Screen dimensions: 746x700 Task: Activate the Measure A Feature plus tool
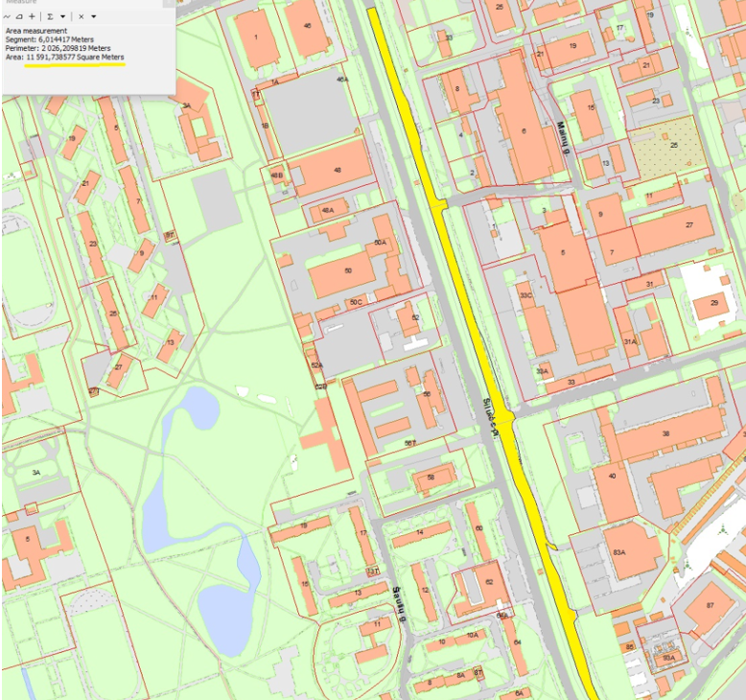tap(32, 16)
